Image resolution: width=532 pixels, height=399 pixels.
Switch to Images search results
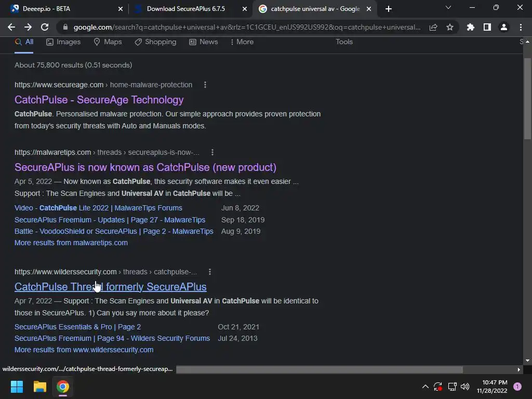[x=63, y=42]
